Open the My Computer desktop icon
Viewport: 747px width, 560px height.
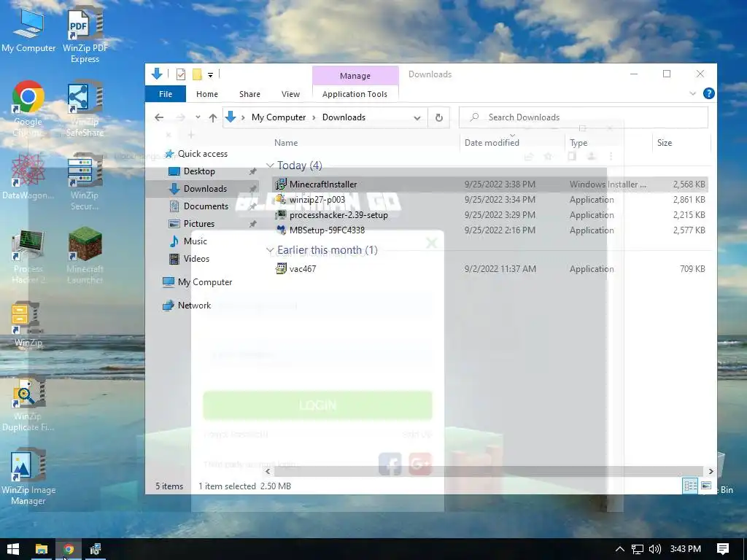point(28,31)
